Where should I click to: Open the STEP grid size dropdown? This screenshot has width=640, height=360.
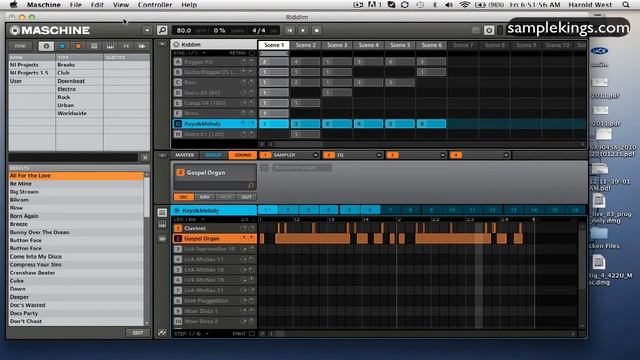(207, 333)
